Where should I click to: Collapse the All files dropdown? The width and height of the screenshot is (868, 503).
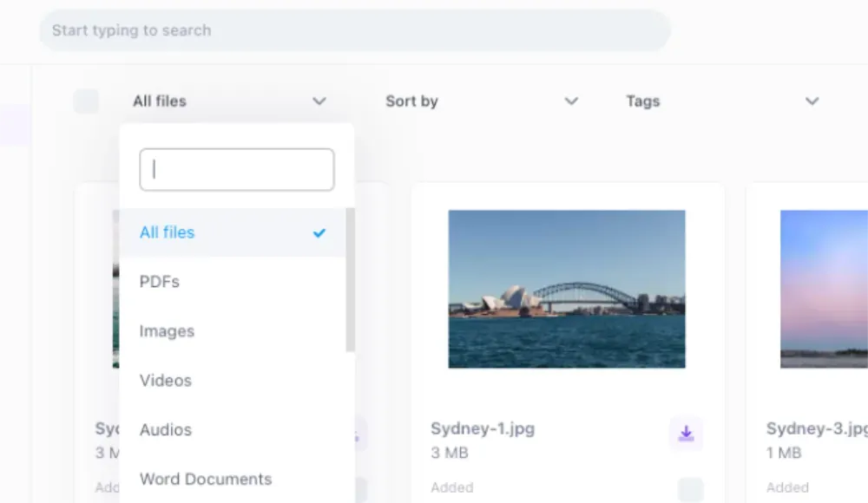(229, 101)
